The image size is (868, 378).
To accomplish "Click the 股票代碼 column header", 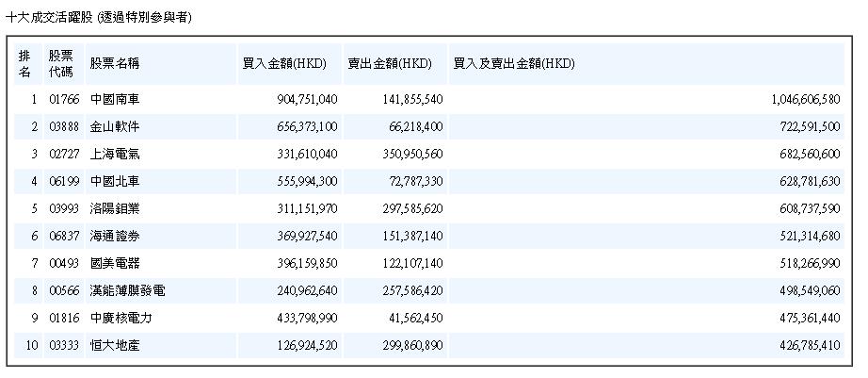I will [x=60, y=63].
